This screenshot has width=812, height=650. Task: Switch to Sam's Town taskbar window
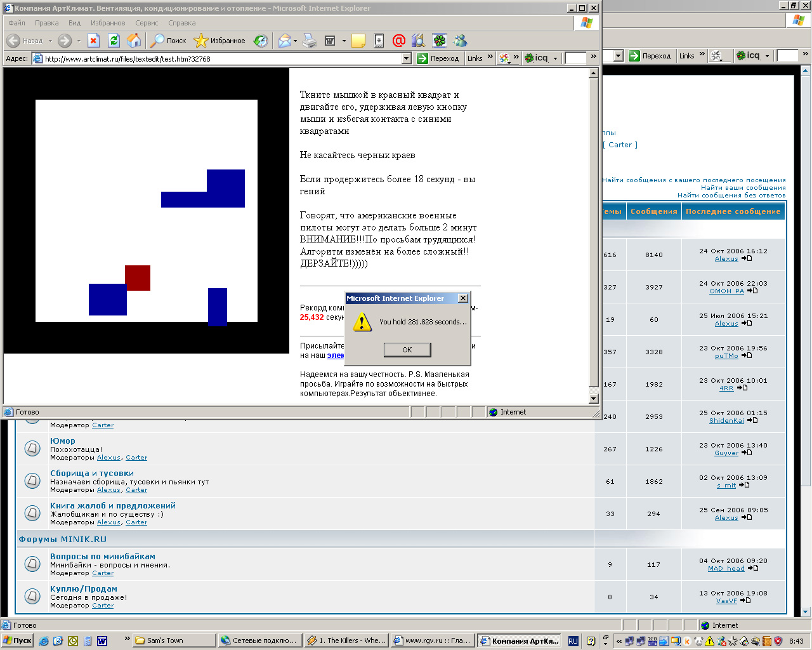coord(174,640)
